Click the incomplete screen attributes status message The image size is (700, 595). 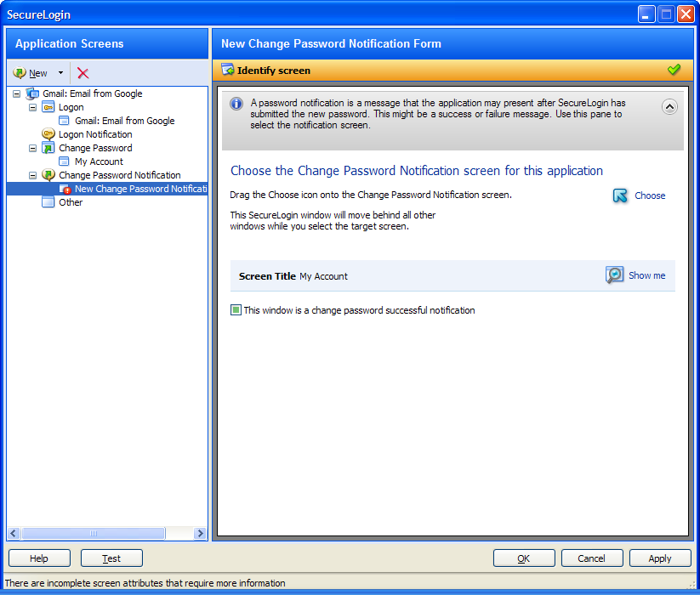[x=145, y=583]
